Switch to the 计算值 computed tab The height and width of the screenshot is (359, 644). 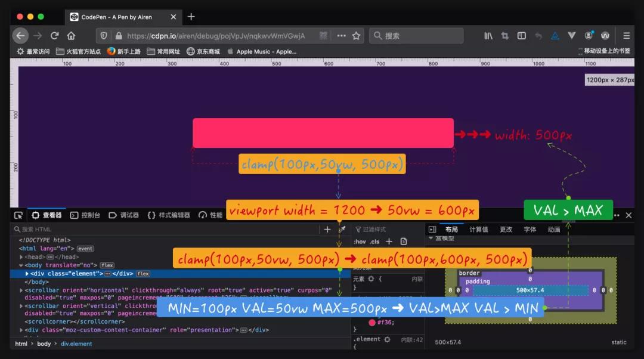478,230
